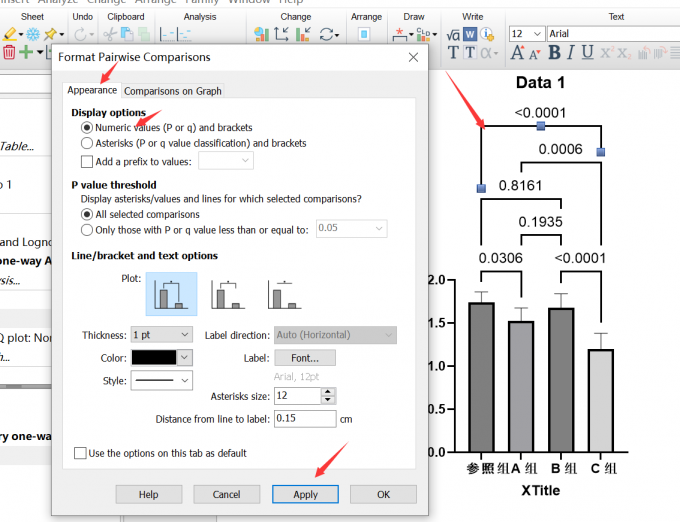Click the format graph bars icon
Screen dimensions: 680x522
(303, 34)
